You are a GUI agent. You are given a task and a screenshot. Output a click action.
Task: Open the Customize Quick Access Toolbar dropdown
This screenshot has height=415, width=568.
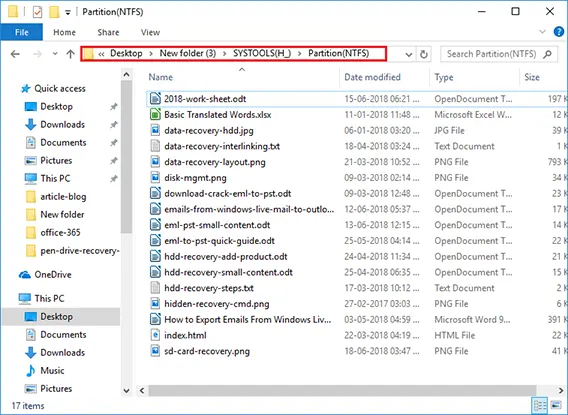coord(68,12)
